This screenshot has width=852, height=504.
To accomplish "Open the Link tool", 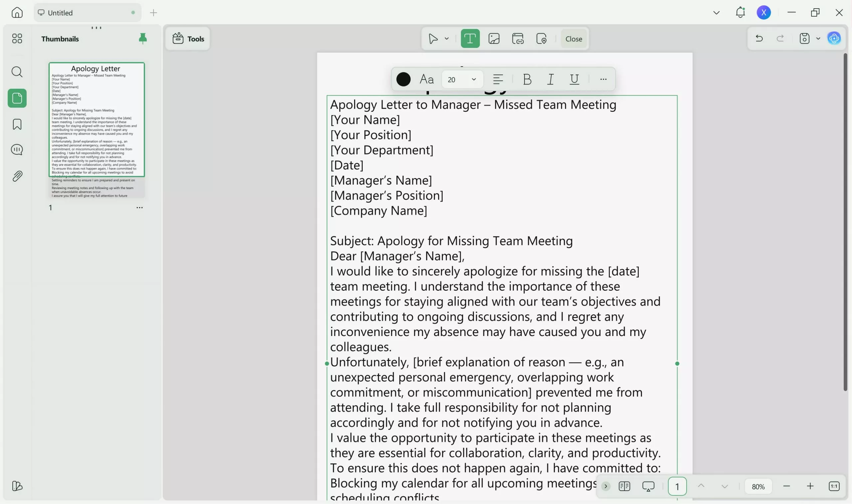I will coord(518,38).
